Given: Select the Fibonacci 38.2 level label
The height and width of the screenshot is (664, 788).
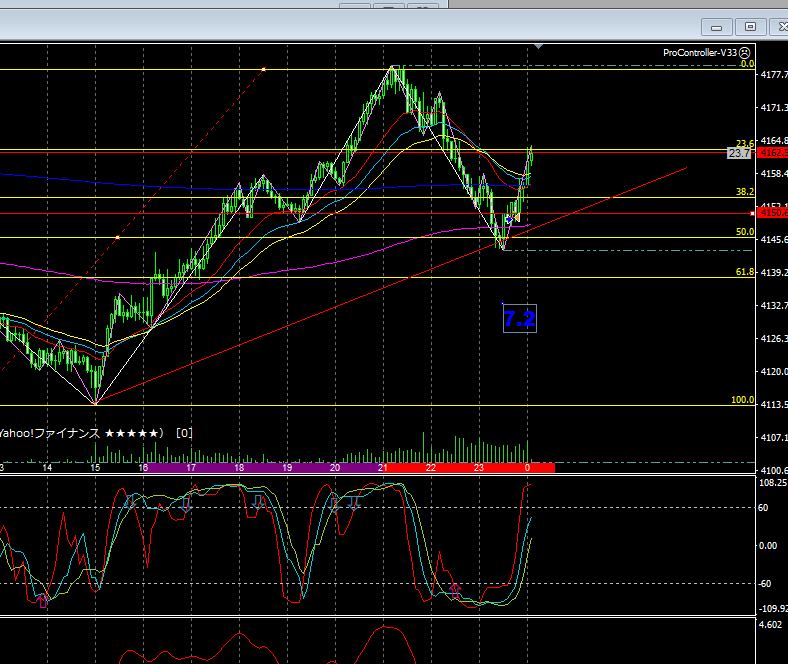Looking at the screenshot, I should tap(745, 192).
